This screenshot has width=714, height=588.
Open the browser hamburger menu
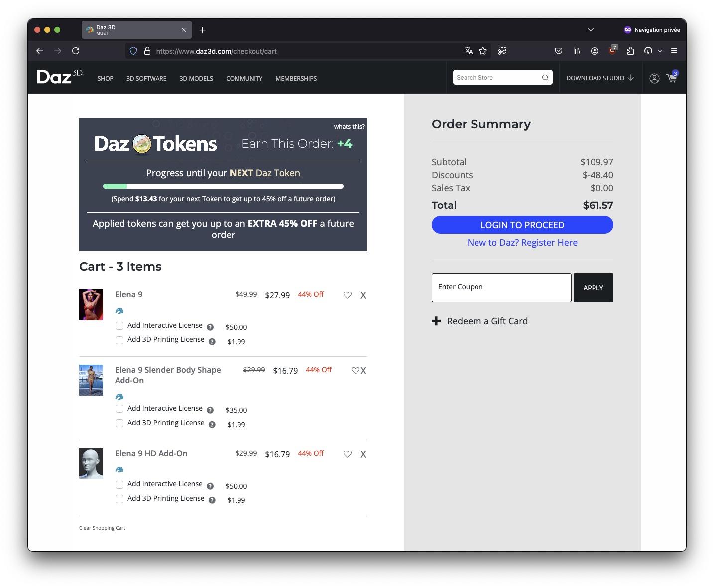pyautogui.click(x=674, y=51)
